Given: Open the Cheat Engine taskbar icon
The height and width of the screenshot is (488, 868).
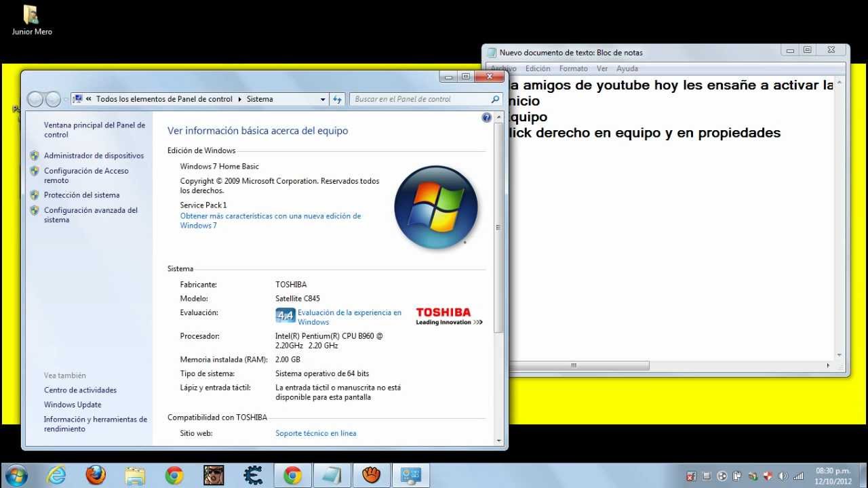Looking at the screenshot, I should (x=254, y=476).
